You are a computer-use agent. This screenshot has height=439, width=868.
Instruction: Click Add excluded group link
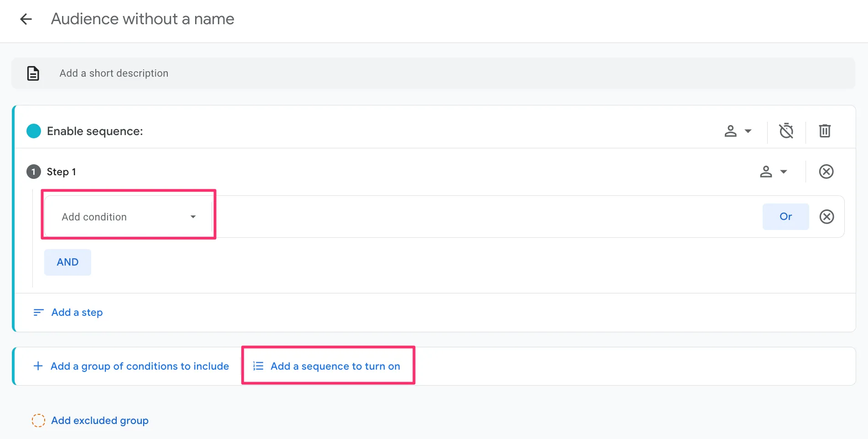(100, 420)
